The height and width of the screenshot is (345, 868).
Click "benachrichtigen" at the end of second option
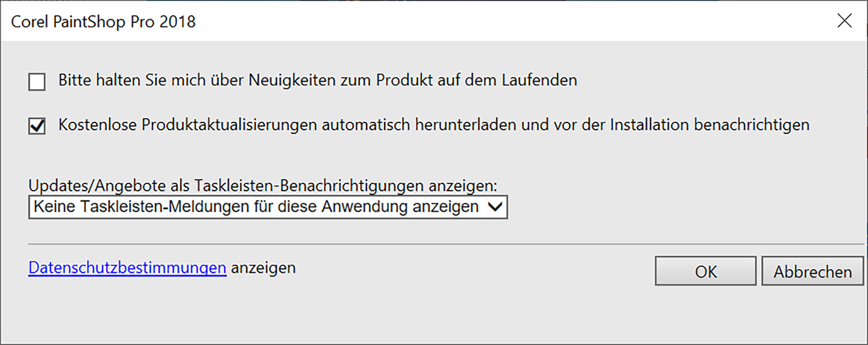(751, 125)
